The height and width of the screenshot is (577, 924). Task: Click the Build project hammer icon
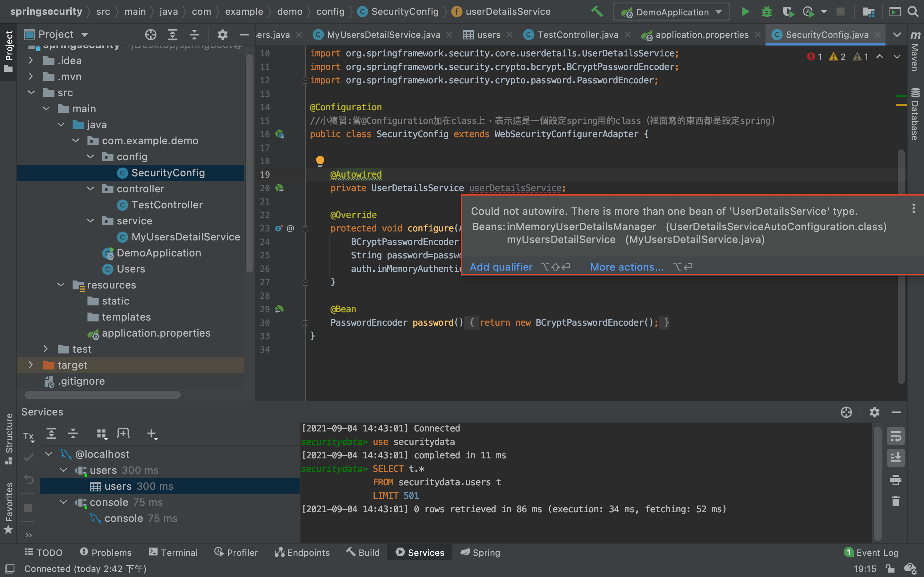click(597, 12)
